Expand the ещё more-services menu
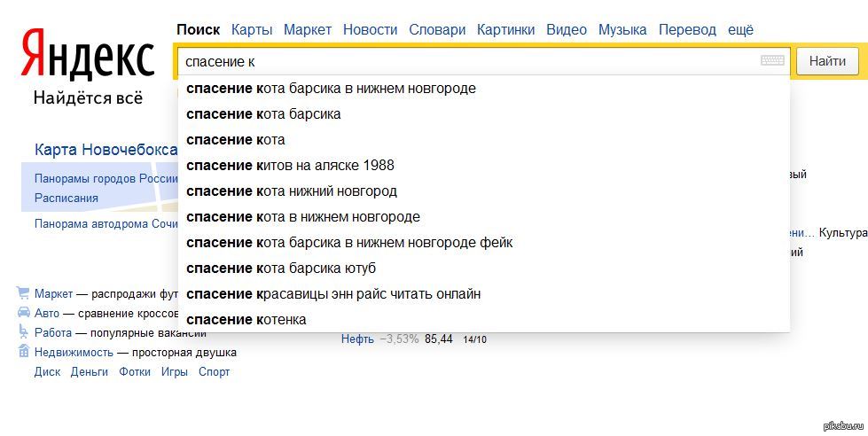Viewport: 868px width, 436px height. coord(740,29)
